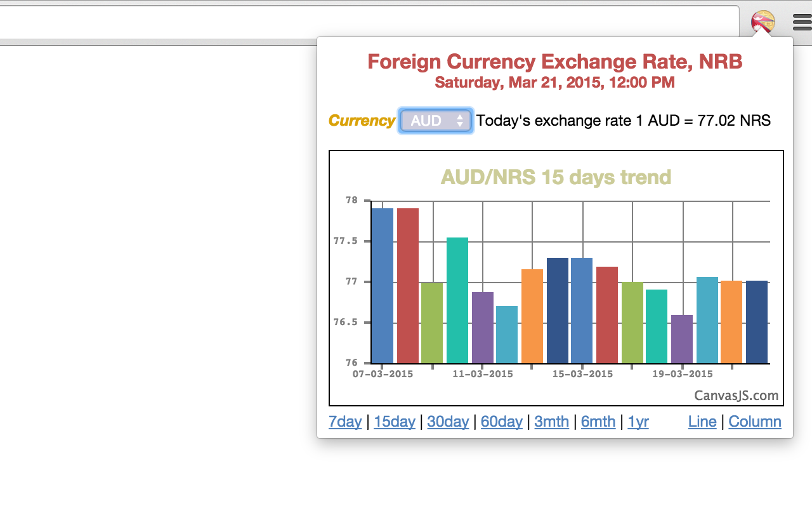Viewport: 812px width, 508px height.
Task: Click the shortest purple bar near 19-03-2015
Action: coord(682,339)
